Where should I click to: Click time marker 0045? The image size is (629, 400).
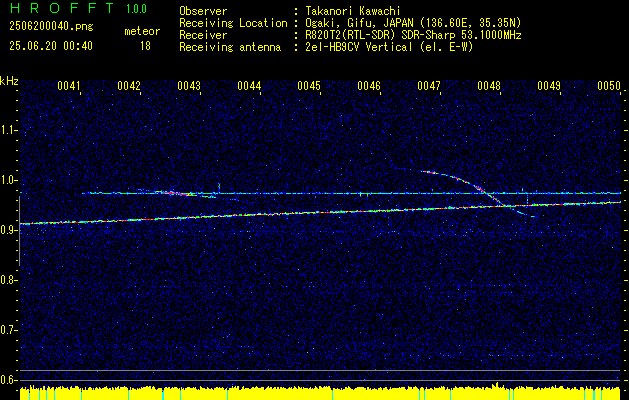[x=309, y=86]
